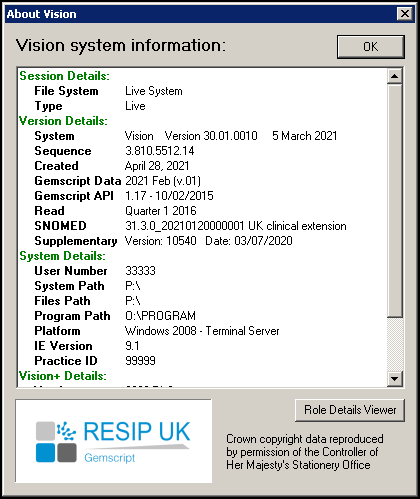420x499 pixels.
Task: Click the Files Path label
Action: coord(62,301)
